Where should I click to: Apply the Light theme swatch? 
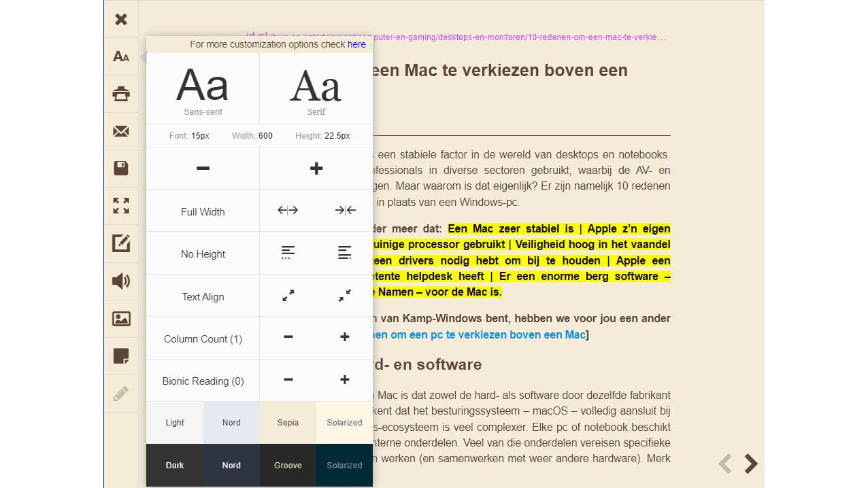(x=175, y=422)
